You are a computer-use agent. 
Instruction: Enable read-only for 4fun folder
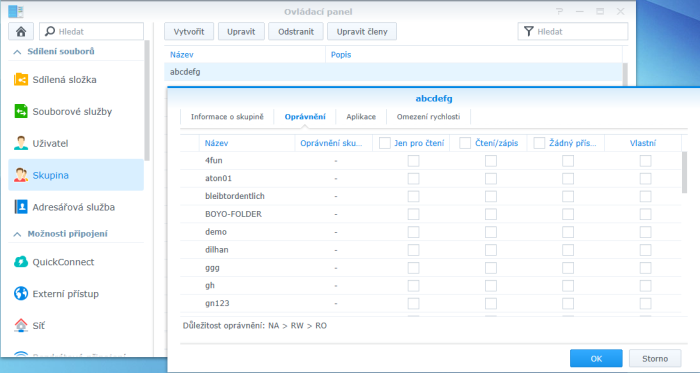click(x=413, y=161)
